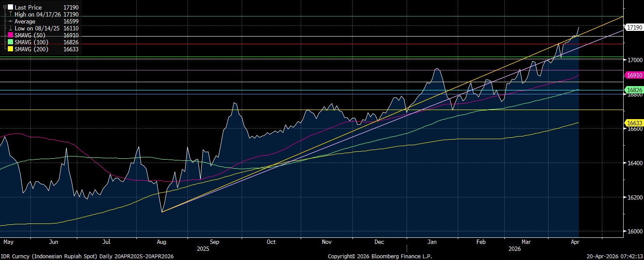Select the Average marker icon in legend
The height and width of the screenshot is (260, 644).
pos(10,21)
